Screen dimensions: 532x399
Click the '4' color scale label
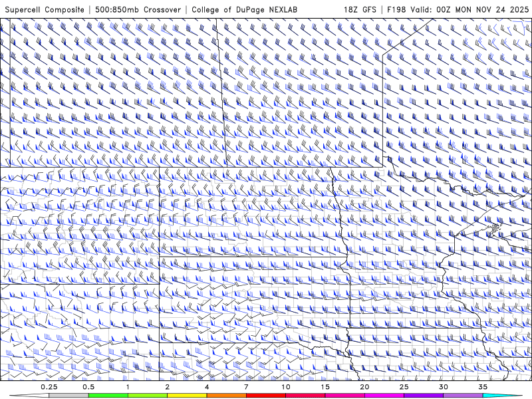click(x=207, y=387)
